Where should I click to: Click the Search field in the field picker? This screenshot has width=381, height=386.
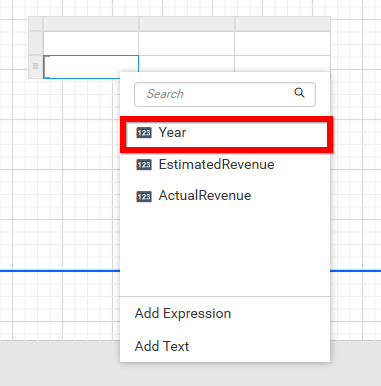click(x=225, y=94)
